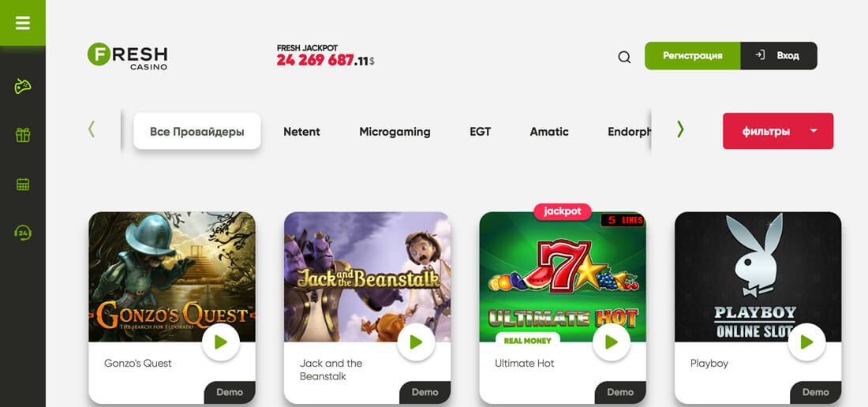Click the Вход login button
The image size is (868, 407).
tap(779, 56)
